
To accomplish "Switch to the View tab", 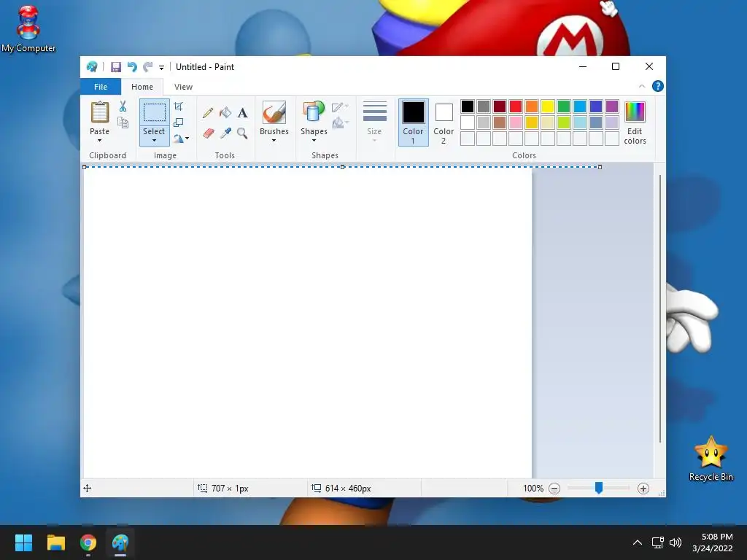I will (183, 87).
